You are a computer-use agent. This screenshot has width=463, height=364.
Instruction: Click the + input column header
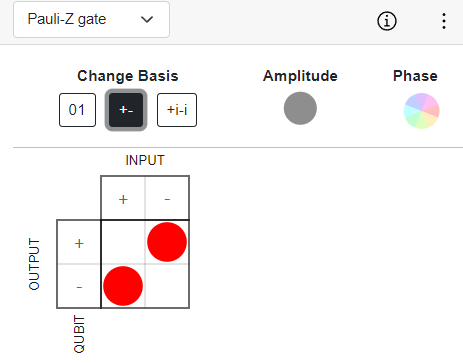click(123, 198)
